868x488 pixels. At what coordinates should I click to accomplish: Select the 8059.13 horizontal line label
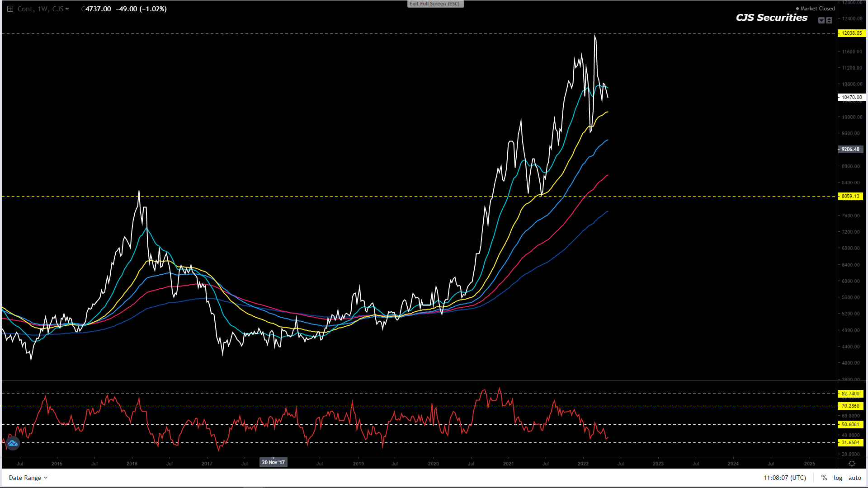[x=851, y=196]
